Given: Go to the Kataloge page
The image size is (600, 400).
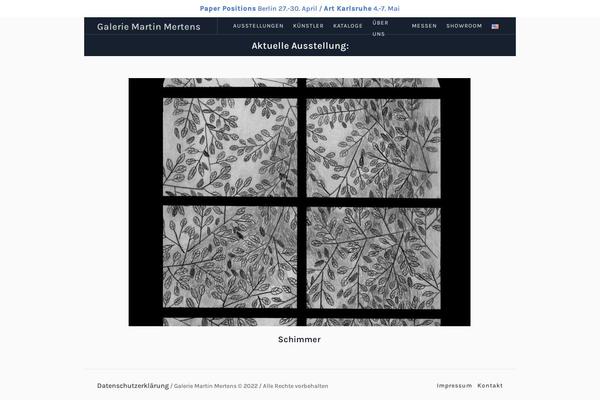Looking at the screenshot, I should 347,26.
